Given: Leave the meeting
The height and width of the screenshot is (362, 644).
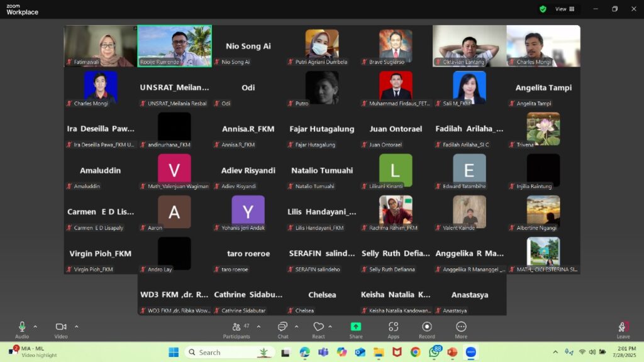Looking at the screenshot, I should pyautogui.click(x=623, y=329).
